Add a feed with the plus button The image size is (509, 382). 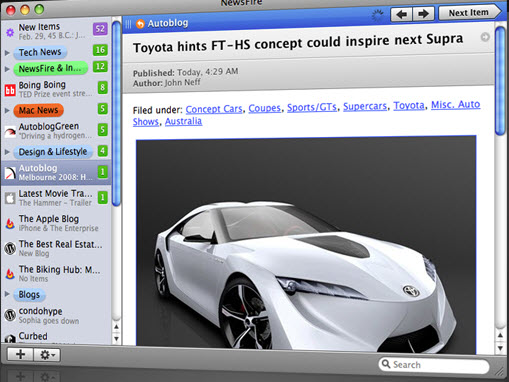tap(20, 354)
